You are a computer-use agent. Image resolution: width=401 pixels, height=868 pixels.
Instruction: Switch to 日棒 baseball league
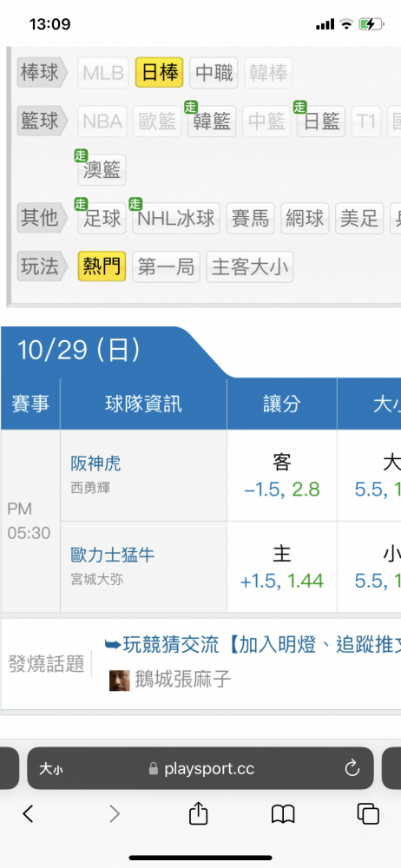(160, 73)
